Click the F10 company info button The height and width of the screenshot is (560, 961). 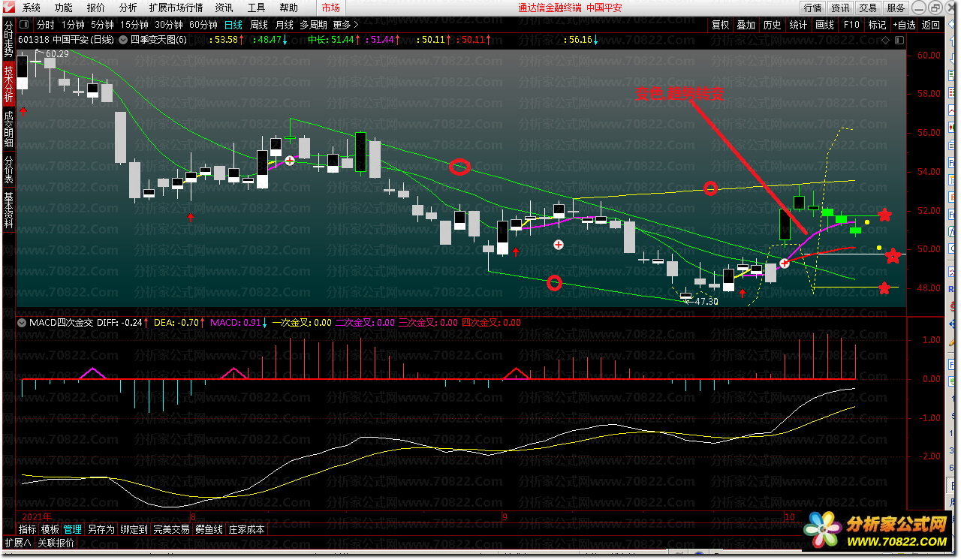coord(851,25)
